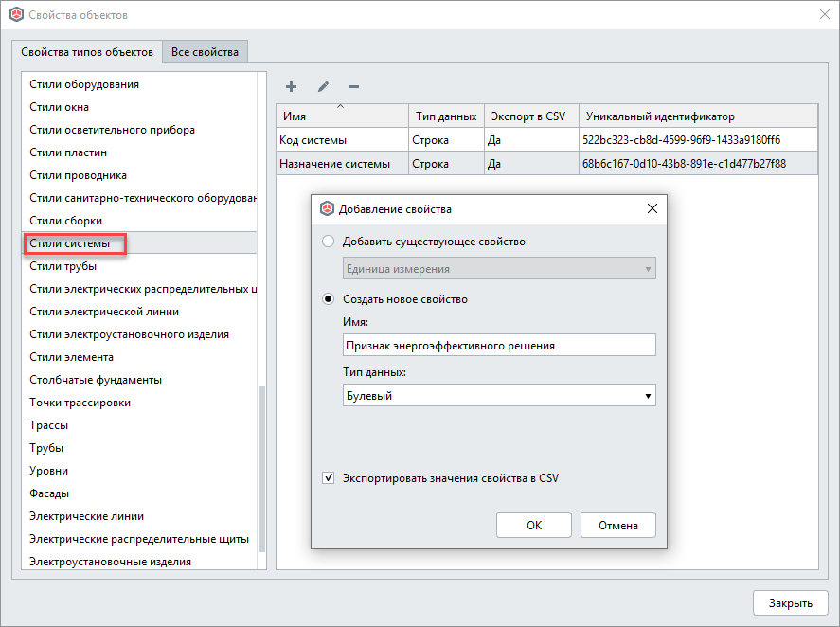Click the Имя input field
Image resolution: width=840 pixels, height=627 pixels.
pyautogui.click(x=499, y=345)
